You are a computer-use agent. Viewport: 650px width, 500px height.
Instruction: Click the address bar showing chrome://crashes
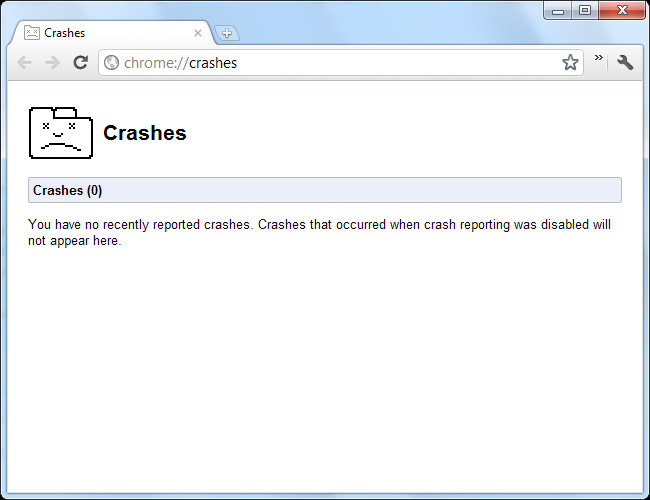click(x=341, y=63)
